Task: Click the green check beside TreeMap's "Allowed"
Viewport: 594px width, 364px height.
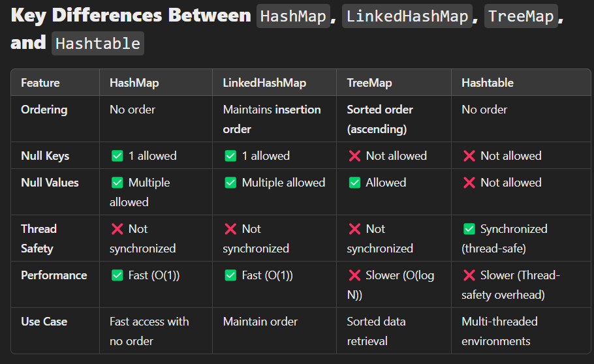Action: pos(354,183)
